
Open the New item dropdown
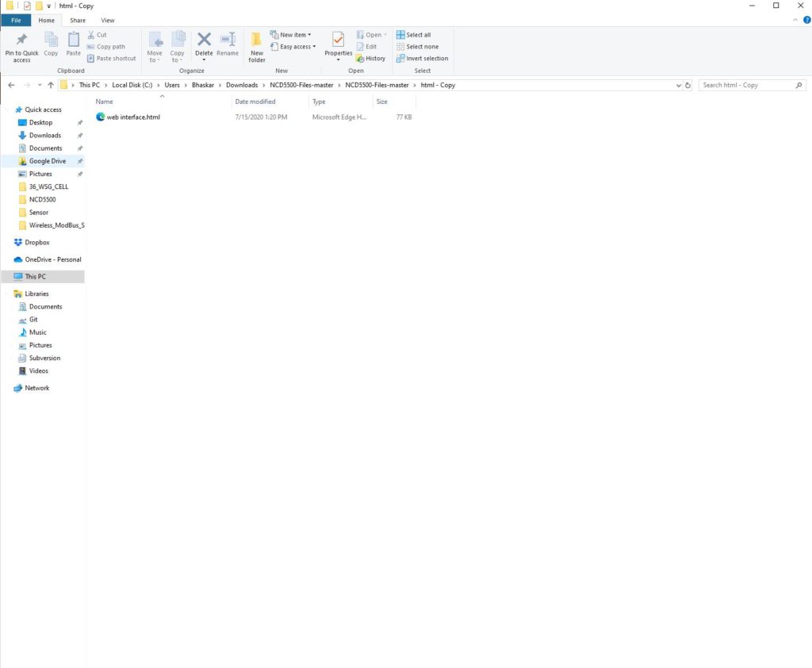pyautogui.click(x=292, y=34)
